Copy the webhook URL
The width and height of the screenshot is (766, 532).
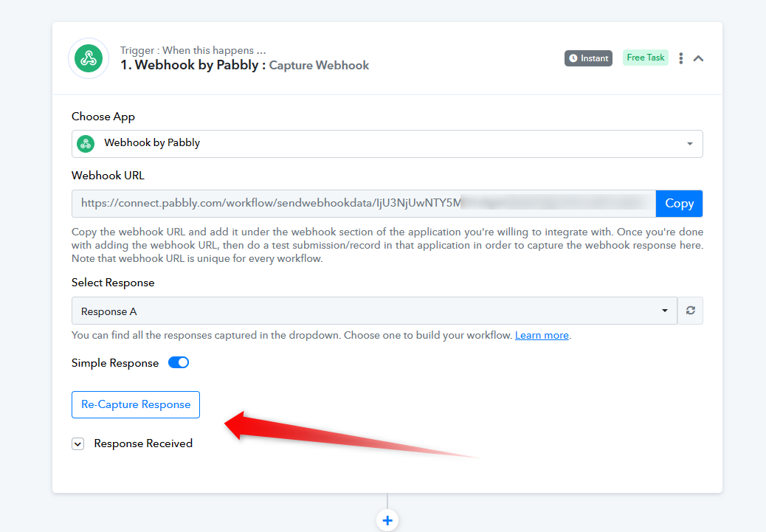click(x=679, y=203)
